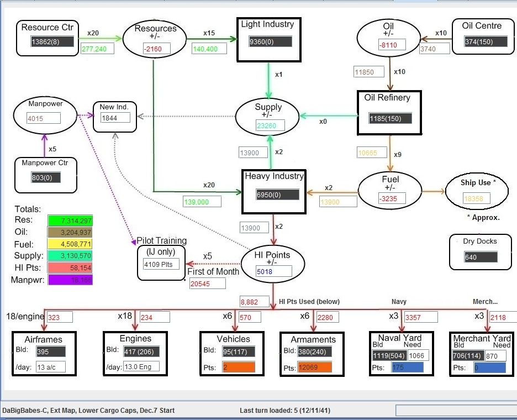The width and height of the screenshot is (517, 420).
Task: Click the HI Pts Used value 8,882
Action: pos(254,302)
